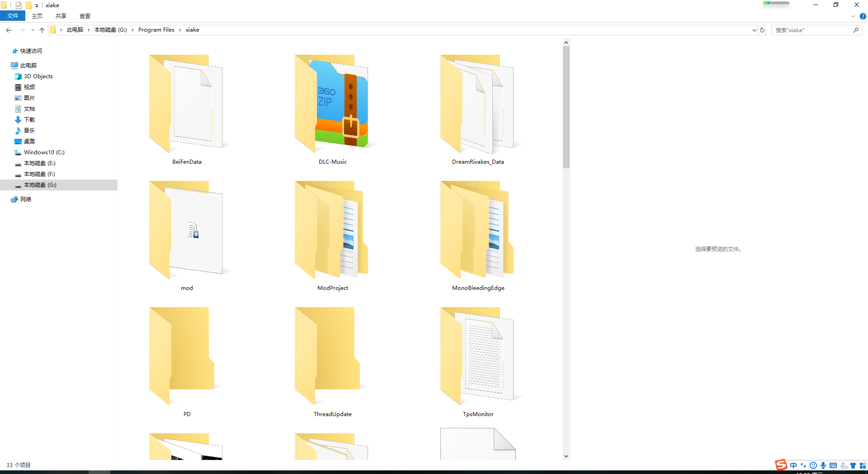Click the Properties quick access toolbar icon
Screen dimensions: 868x474
(19, 5)
